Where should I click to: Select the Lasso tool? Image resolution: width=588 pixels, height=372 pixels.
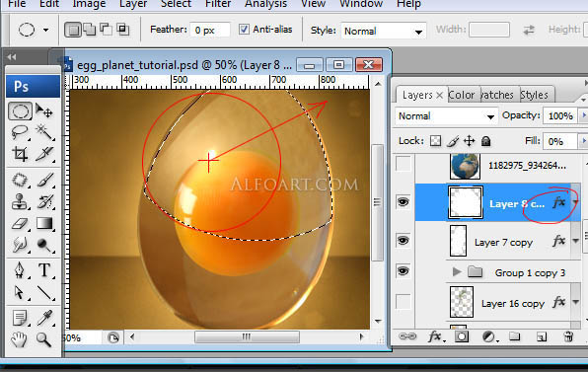(x=20, y=132)
